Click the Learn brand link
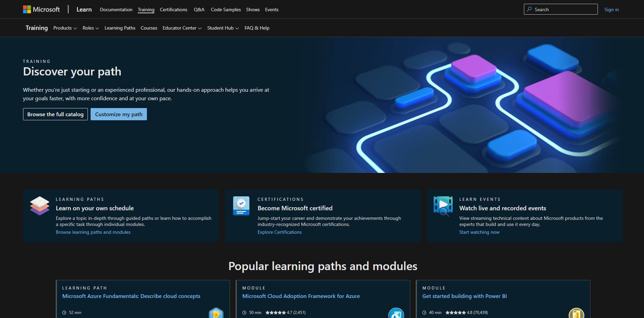The width and height of the screenshot is (644, 318). 84,10
